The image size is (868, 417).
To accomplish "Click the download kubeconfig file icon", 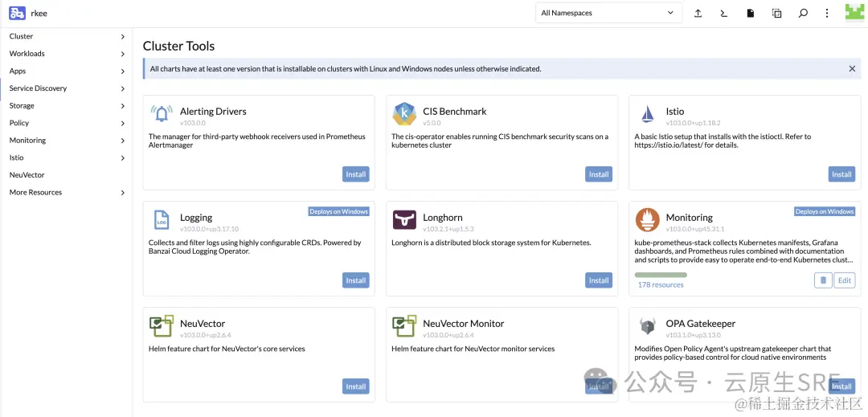I will click(750, 14).
